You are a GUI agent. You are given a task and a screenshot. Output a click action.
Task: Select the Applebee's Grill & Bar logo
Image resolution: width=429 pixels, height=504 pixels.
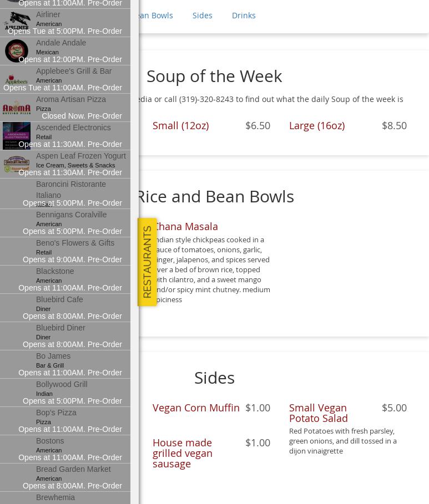(17, 79)
